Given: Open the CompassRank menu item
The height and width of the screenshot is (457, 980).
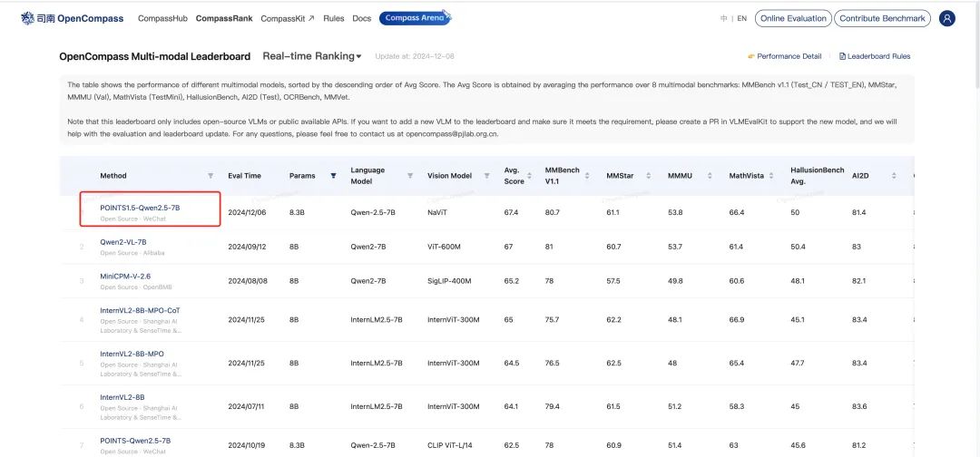Looking at the screenshot, I should point(224,18).
